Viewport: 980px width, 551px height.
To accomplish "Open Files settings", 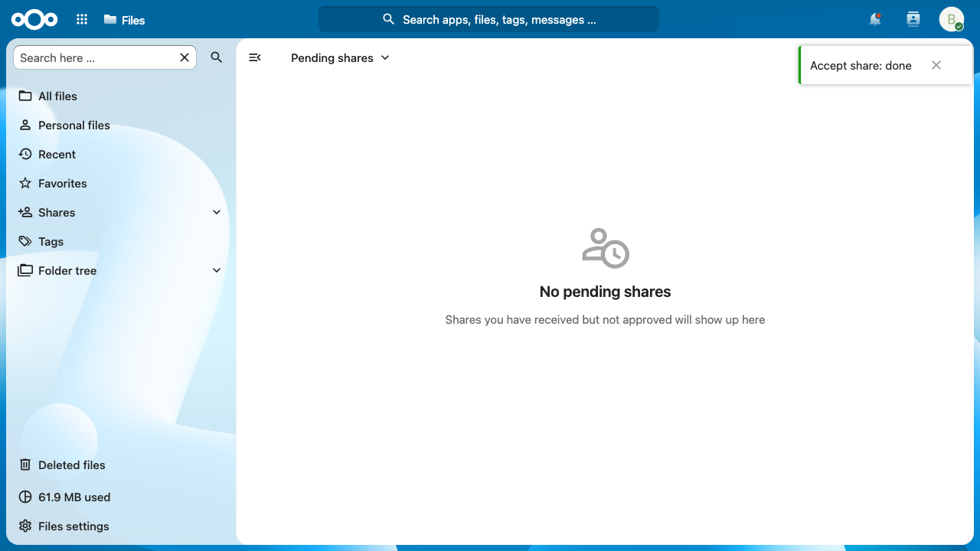I will tap(121, 526).
